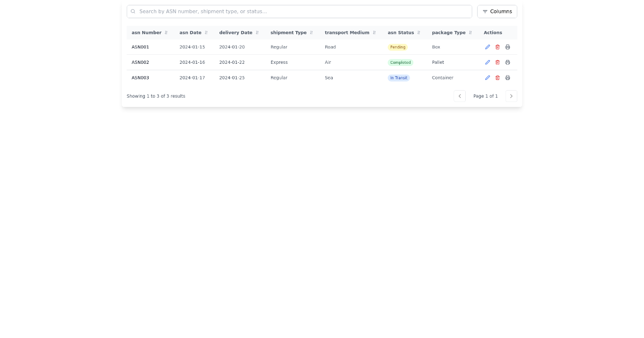Click the transport Medium column header
Image resolution: width=644 pixels, height=338 pixels.
click(x=347, y=32)
